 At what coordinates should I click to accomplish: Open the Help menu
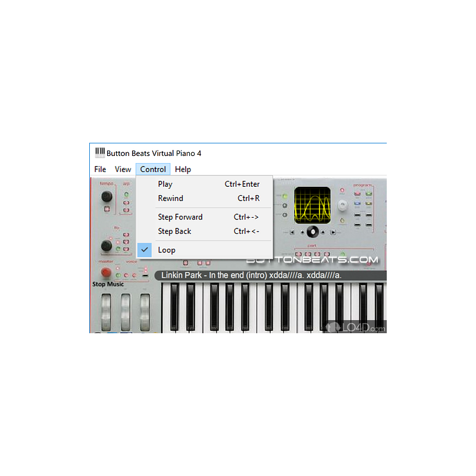click(183, 170)
